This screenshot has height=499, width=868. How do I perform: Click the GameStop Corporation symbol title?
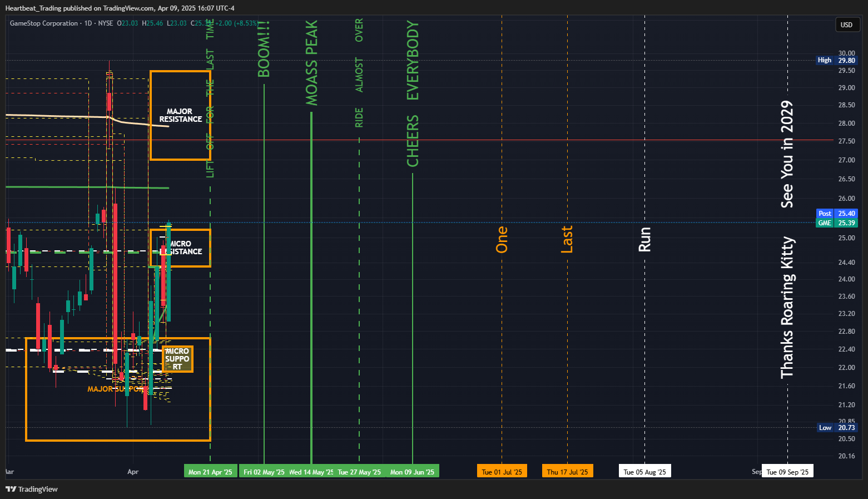(44, 23)
